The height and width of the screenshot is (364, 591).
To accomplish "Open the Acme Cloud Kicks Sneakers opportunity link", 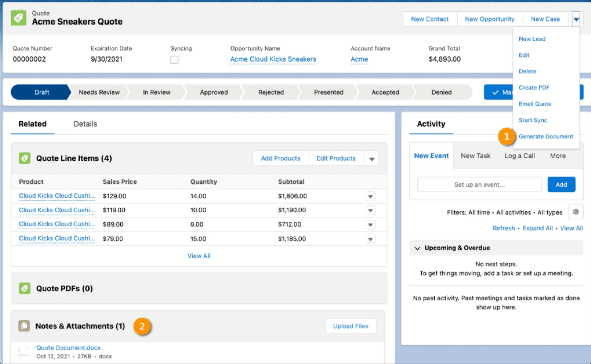I will click(273, 59).
